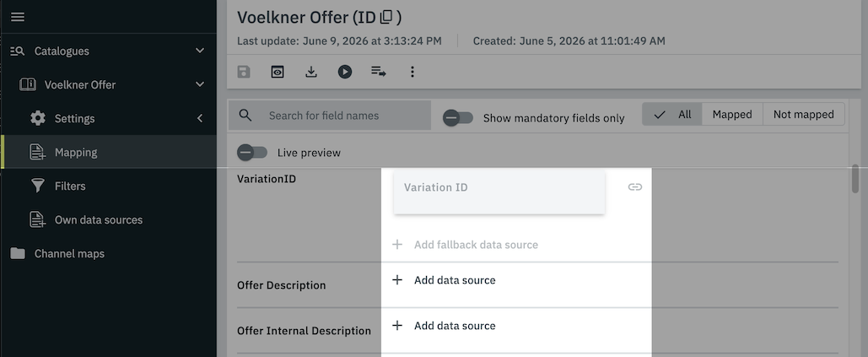868x357 pixels.
Task: Click the Offer Description field label
Action: click(281, 285)
